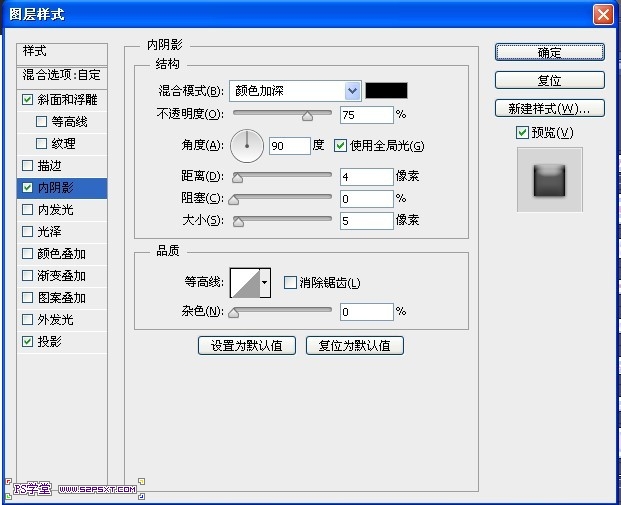Select the 样式 list header

[x=62, y=54]
